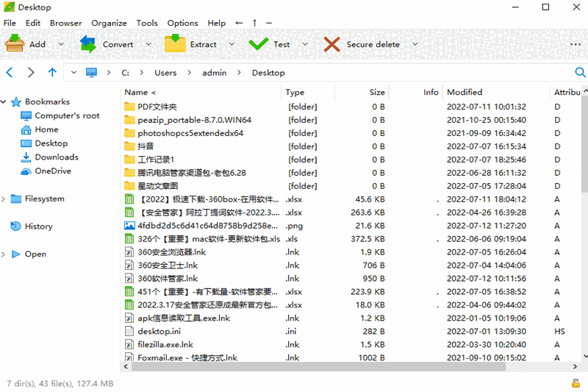The image size is (588, 392).
Task: Open the Tools menu
Action: [x=147, y=23]
